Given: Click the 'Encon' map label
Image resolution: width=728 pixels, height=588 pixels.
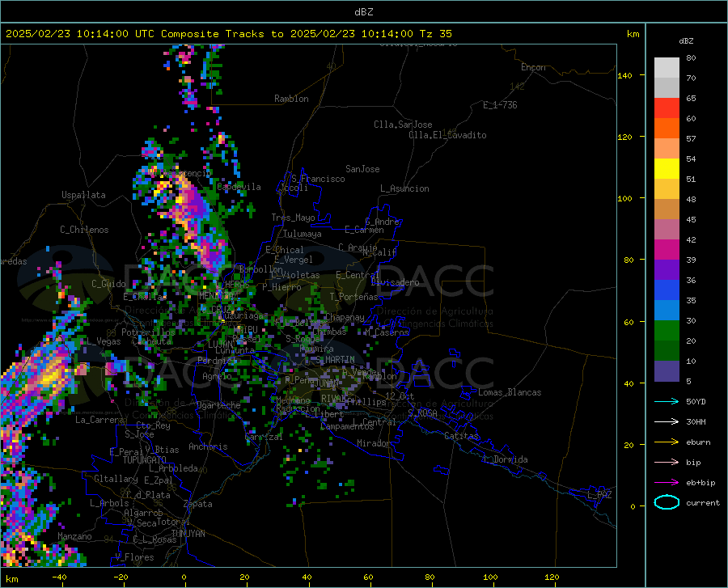Looking at the screenshot, I should (x=533, y=67).
